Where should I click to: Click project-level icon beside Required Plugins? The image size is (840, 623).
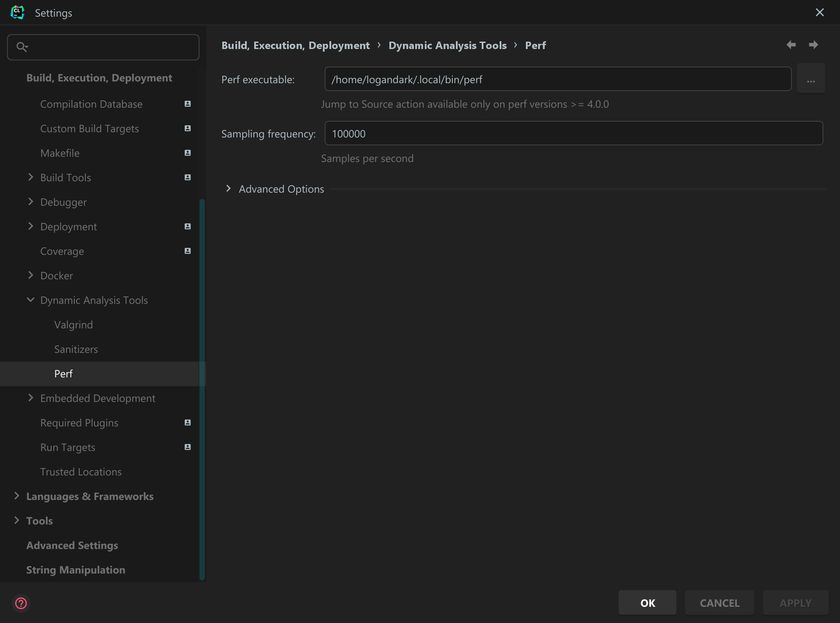click(x=188, y=422)
